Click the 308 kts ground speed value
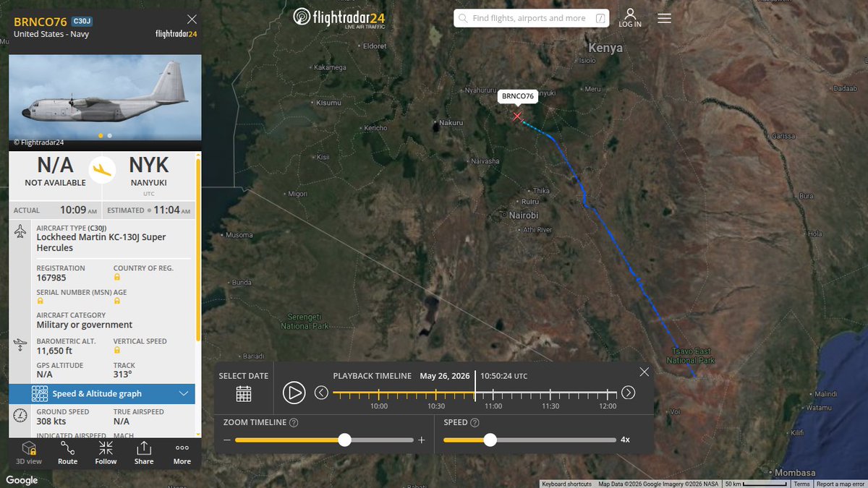This screenshot has height=488, width=868. click(51, 421)
